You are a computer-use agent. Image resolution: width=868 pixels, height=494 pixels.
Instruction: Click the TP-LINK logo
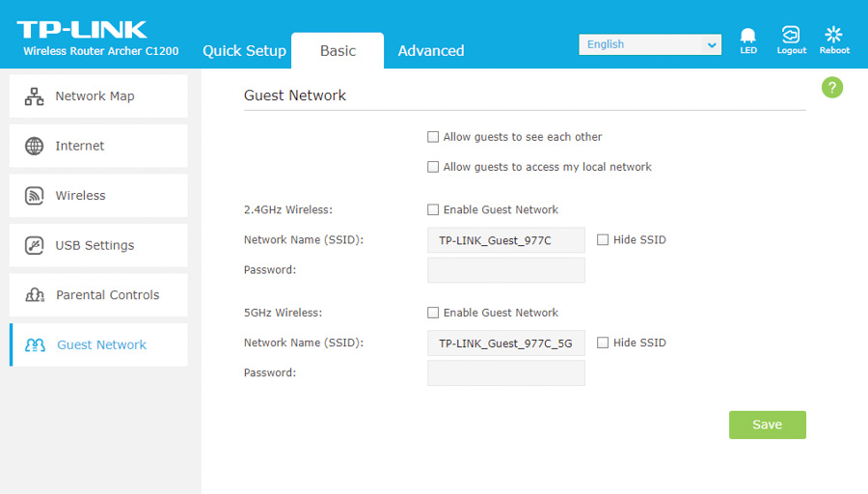[82, 29]
